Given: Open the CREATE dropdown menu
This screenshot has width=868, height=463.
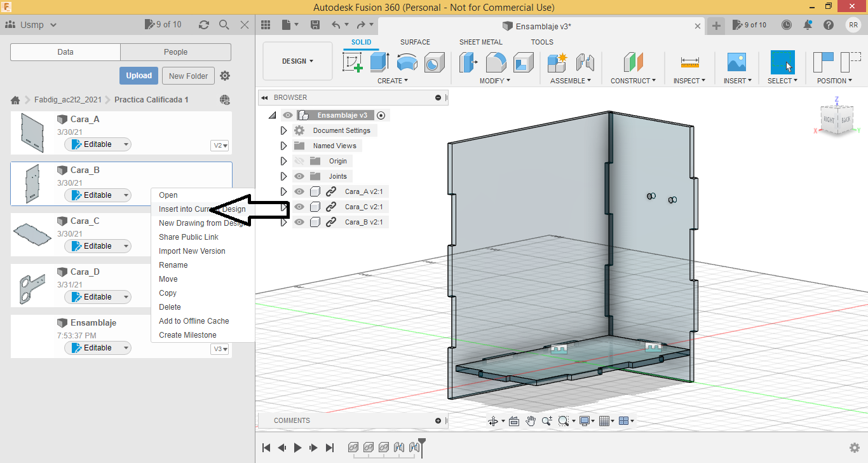Looking at the screenshot, I should pos(393,81).
